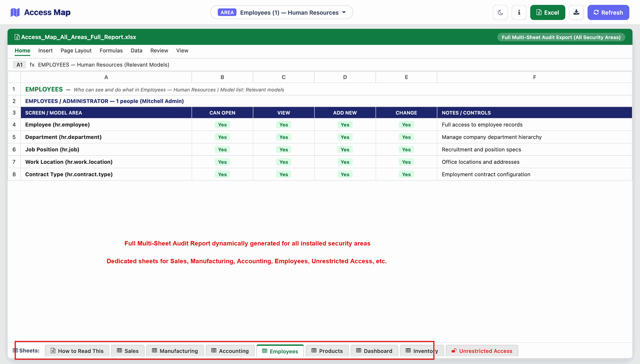Click Yes in Contract Type CHANGE cell
Viewport: 640px width, 364px height.
406,174
